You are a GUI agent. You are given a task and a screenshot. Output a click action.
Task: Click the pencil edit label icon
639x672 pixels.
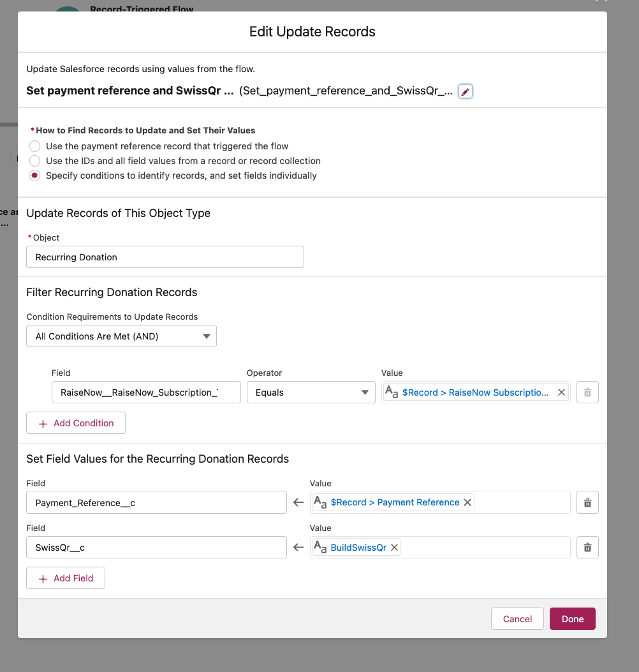(x=465, y=91)
